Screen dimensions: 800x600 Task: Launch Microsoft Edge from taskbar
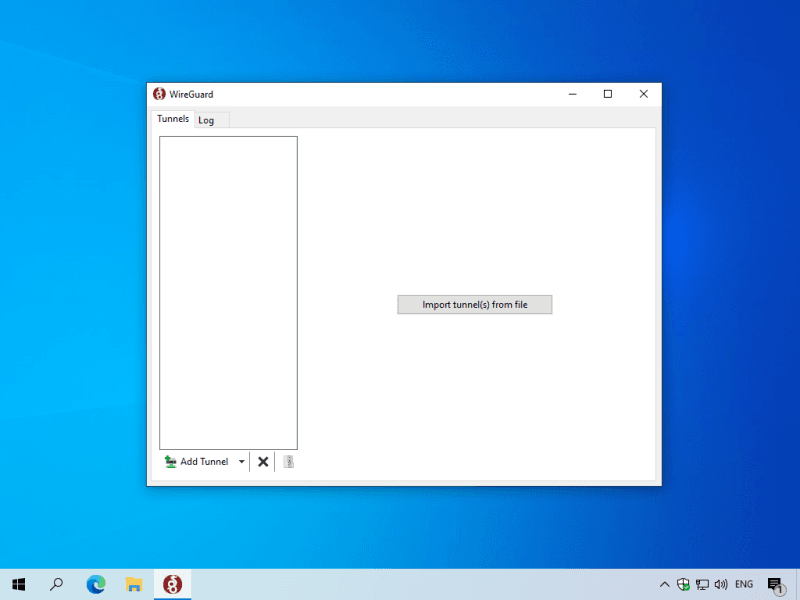(x=96, y=584)
